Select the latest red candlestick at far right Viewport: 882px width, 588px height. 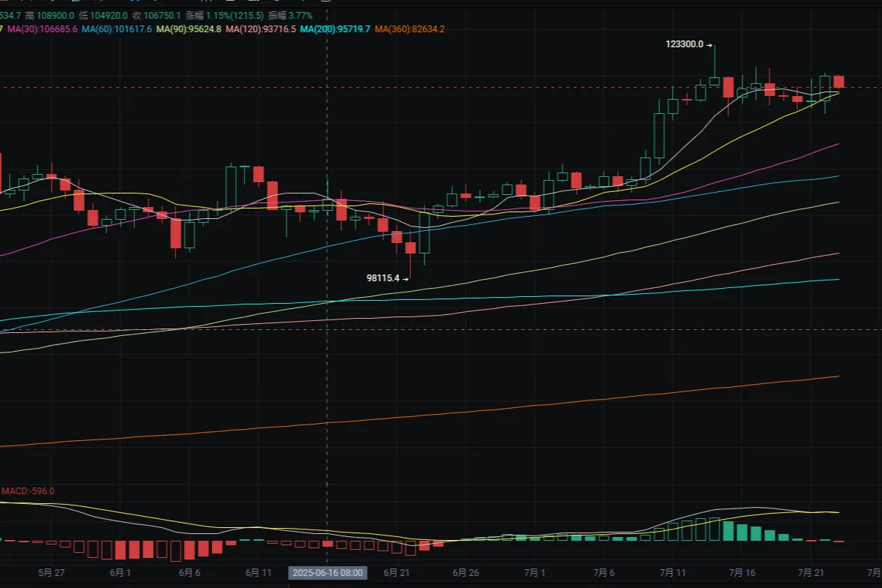838,82
